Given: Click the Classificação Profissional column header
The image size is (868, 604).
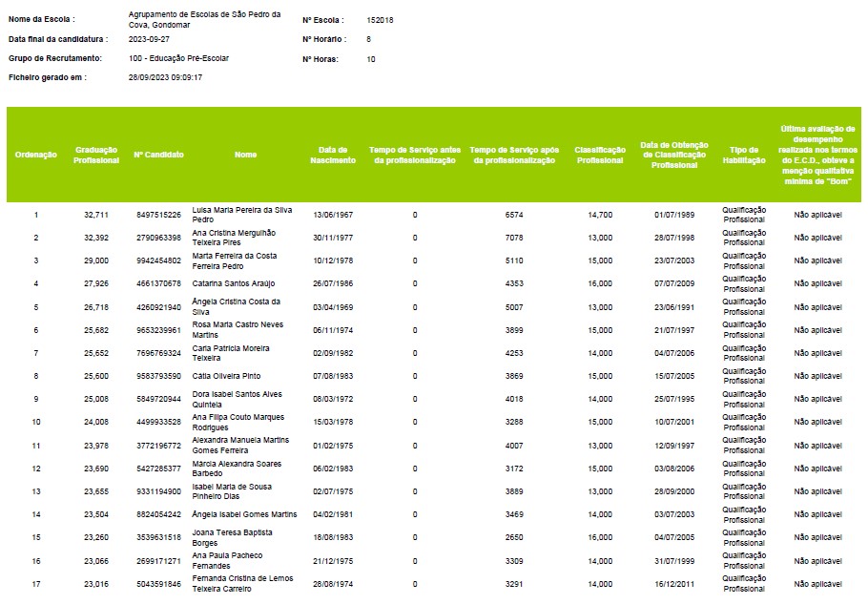Looking at the screenshot, I should [600, 155].
